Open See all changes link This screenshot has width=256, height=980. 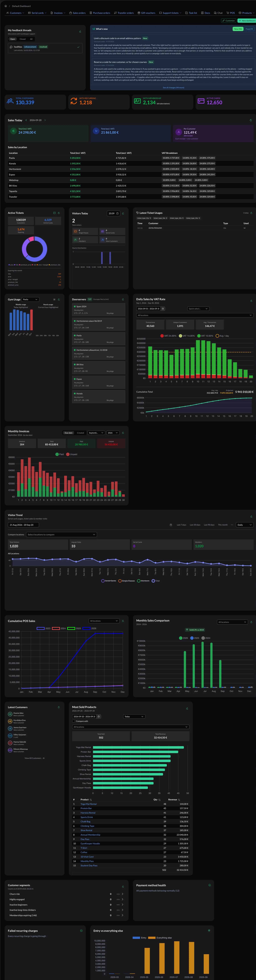coord(174,87)
